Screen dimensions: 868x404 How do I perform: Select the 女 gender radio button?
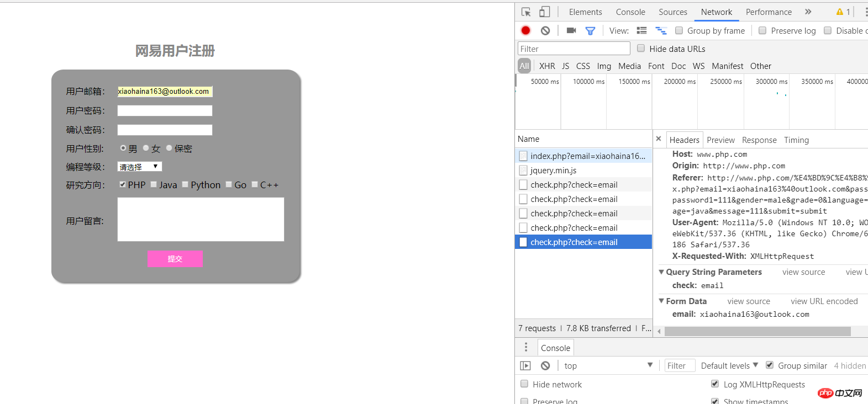pos(146,148)
